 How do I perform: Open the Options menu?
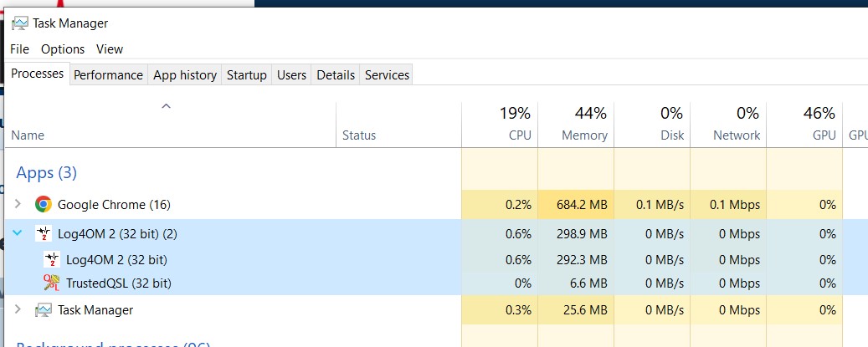[63, 49]
